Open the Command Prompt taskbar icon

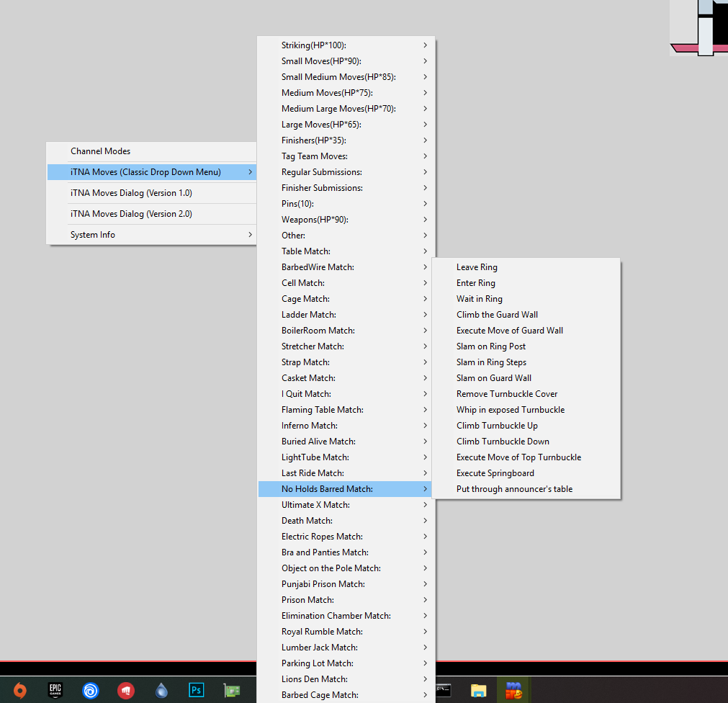point(444,690)
